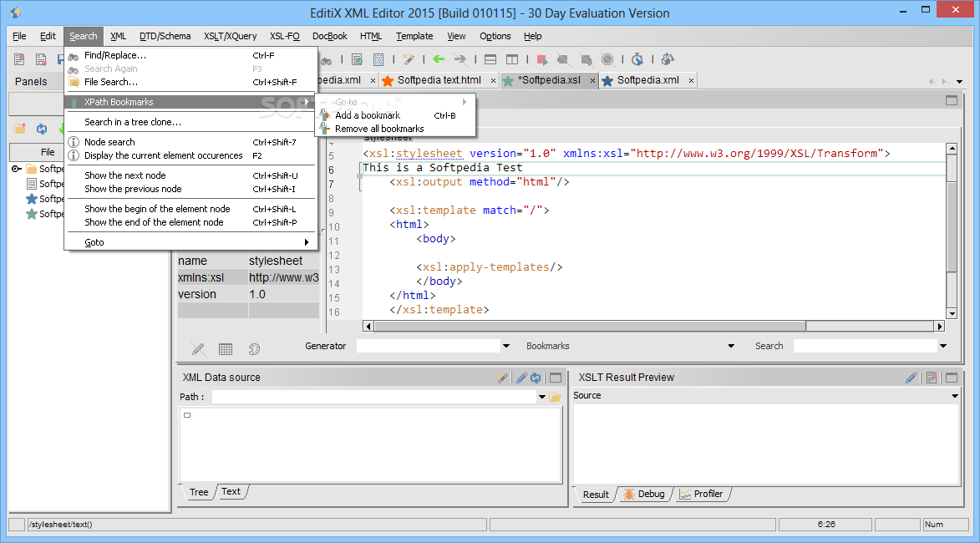Click the blue refresh icon in Panels
Screen dimensions: 980x543
(x=41, y=129)
